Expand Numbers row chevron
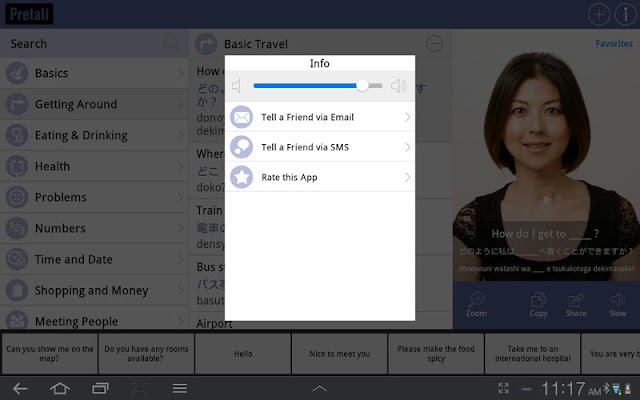Viewport: 640px width, 400px height. pyautogui.click(x=181, y=228)
